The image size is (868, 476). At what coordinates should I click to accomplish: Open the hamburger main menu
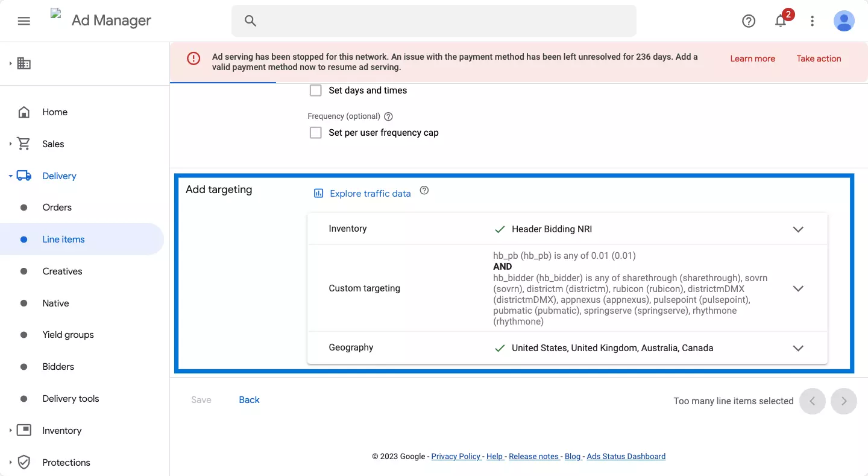click(24, 21)
